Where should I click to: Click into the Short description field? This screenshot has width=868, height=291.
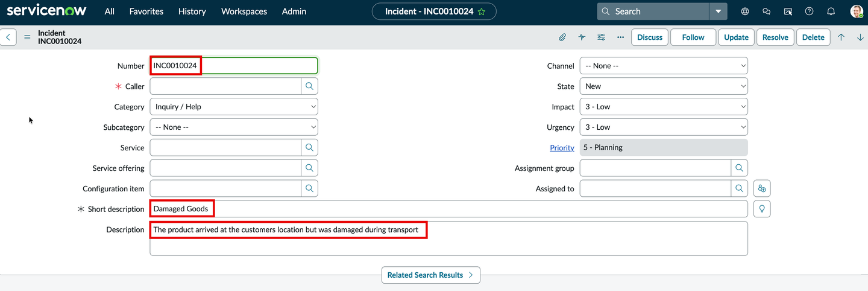click(448, 209)
